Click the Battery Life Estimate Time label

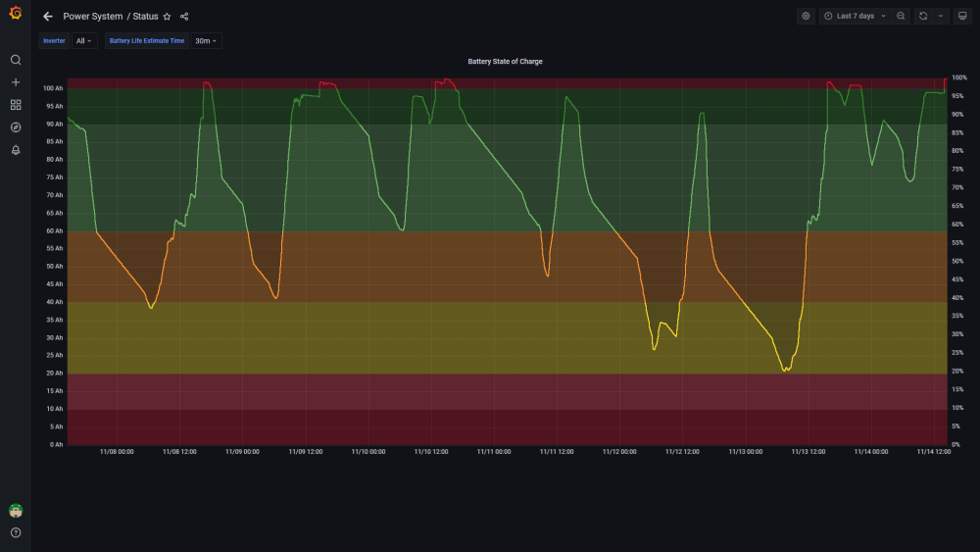(x=147, y=40)
